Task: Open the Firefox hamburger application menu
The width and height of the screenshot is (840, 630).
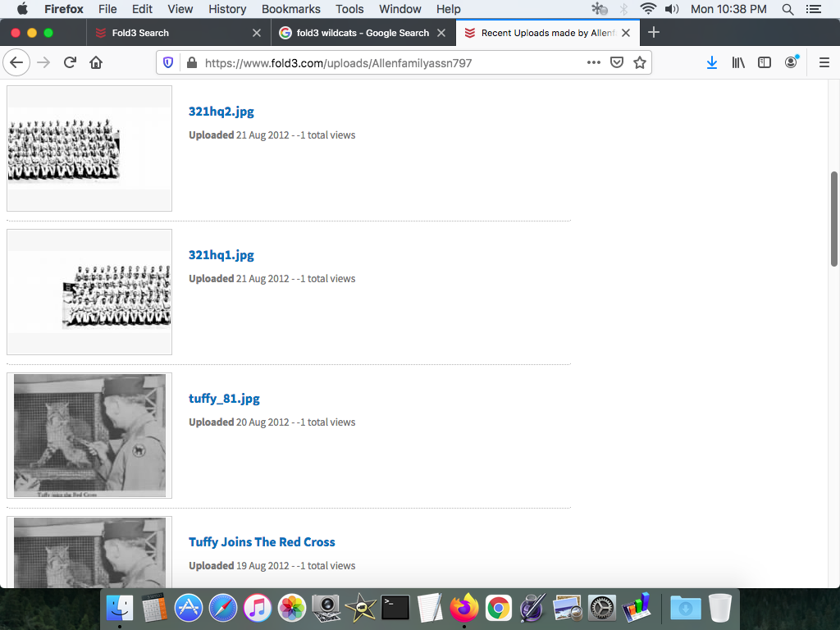Action: (824, 62)
